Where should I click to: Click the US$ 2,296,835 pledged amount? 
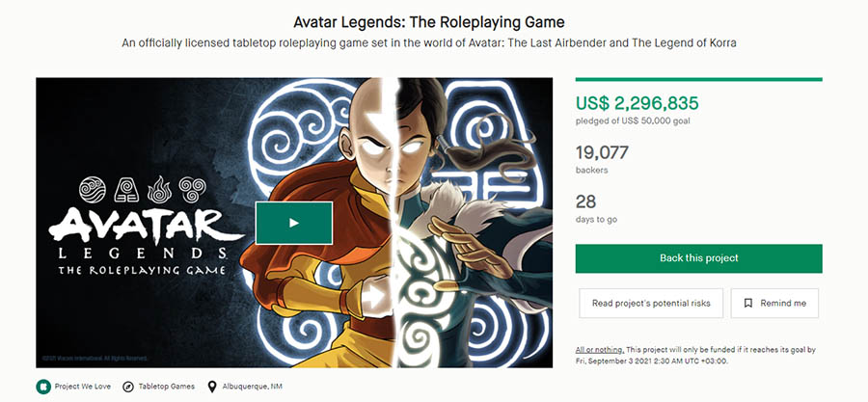tap(637, 103)
